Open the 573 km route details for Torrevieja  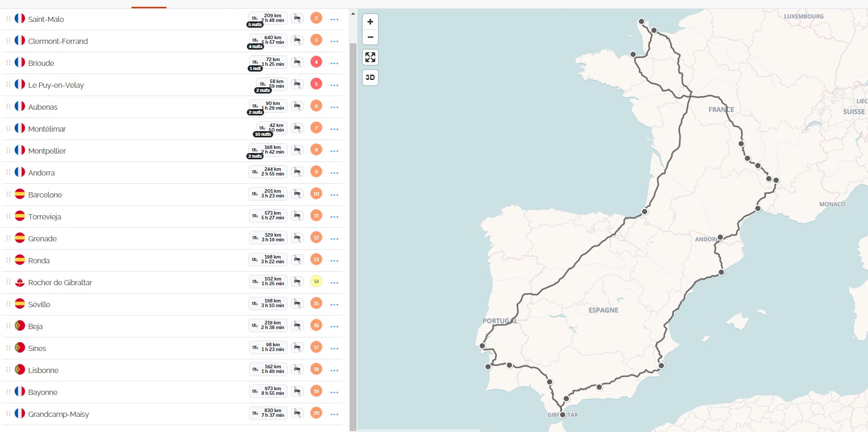click(x=268, y=216)
